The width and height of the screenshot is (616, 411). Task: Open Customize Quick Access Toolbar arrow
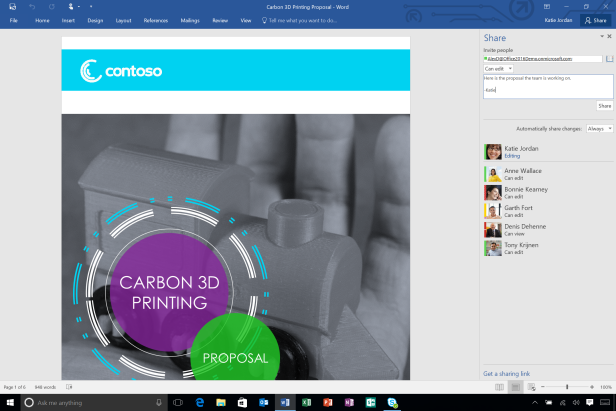tap(91, 7)
